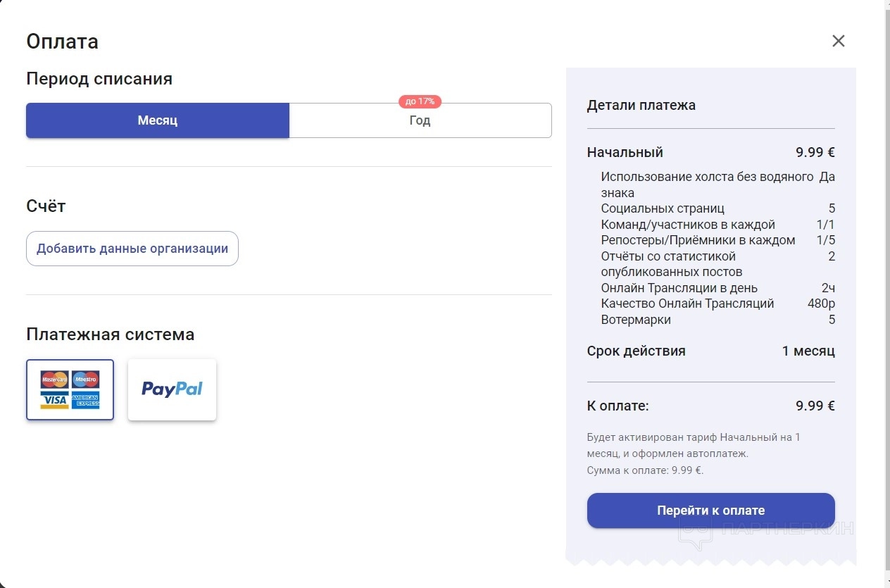Click the Начальный plan name
The width and height of the screenshot is (890, 588).
pyautogui.click(x=625, y=152)
